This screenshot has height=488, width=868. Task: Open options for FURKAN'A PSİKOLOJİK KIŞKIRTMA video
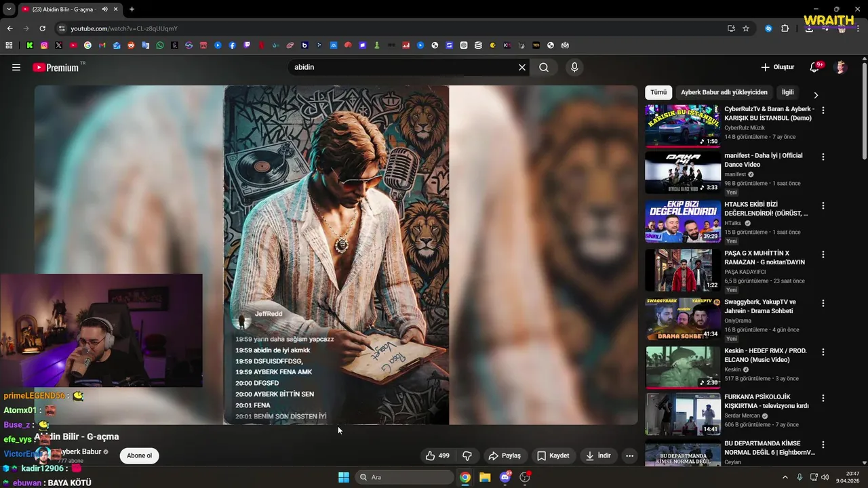click(x=823, y=398)
